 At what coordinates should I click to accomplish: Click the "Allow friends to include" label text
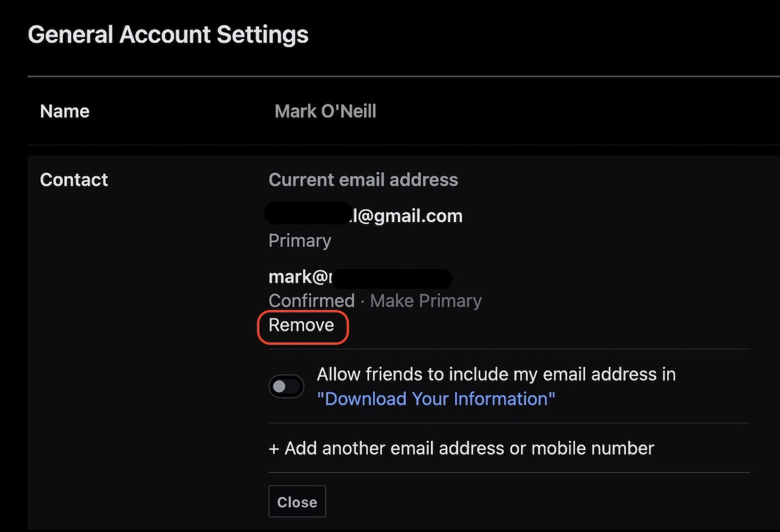click(496, 374)
